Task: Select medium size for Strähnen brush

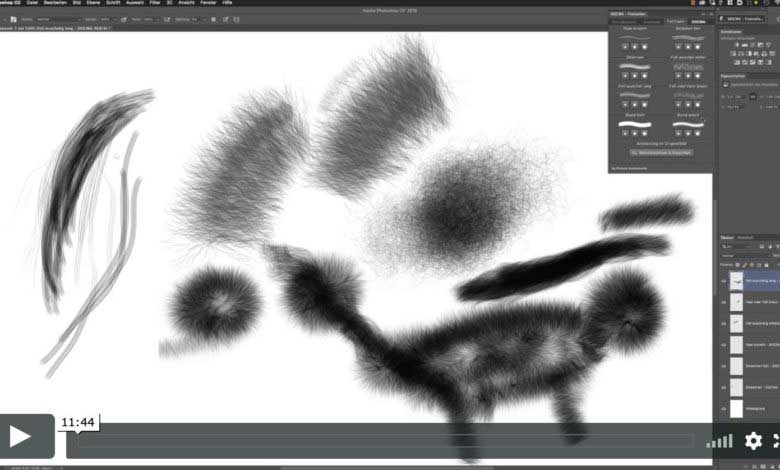Action: [x=635, y=76]
